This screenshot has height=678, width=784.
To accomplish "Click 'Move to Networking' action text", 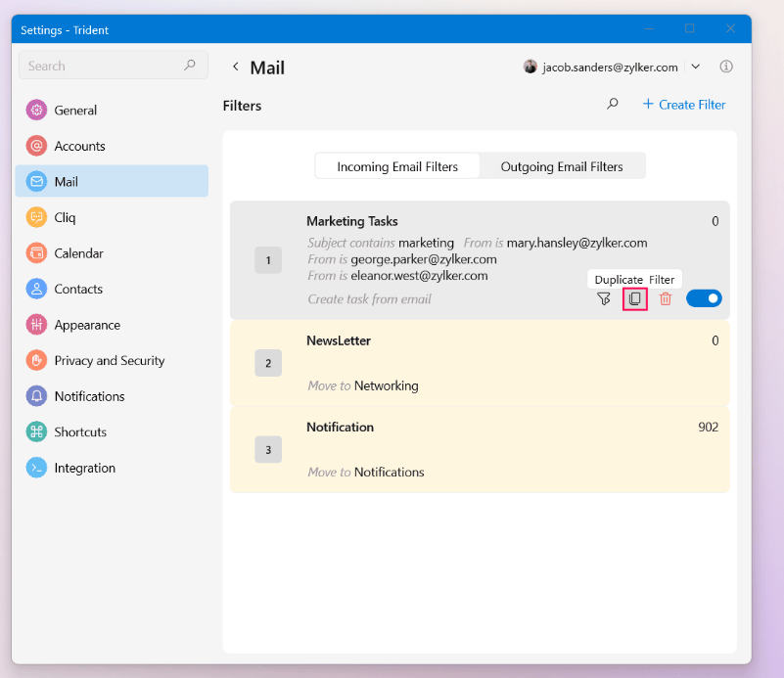I will pos(363,385).
